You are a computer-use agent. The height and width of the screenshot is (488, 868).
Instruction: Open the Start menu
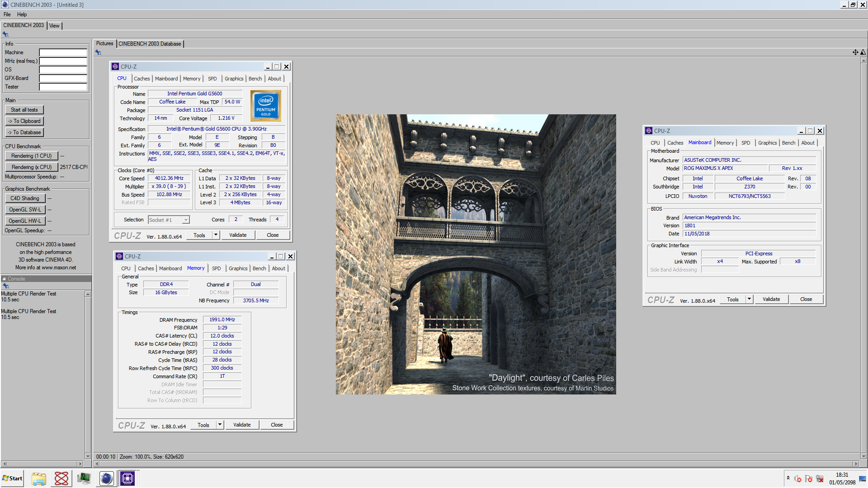(x=12, y=479)
